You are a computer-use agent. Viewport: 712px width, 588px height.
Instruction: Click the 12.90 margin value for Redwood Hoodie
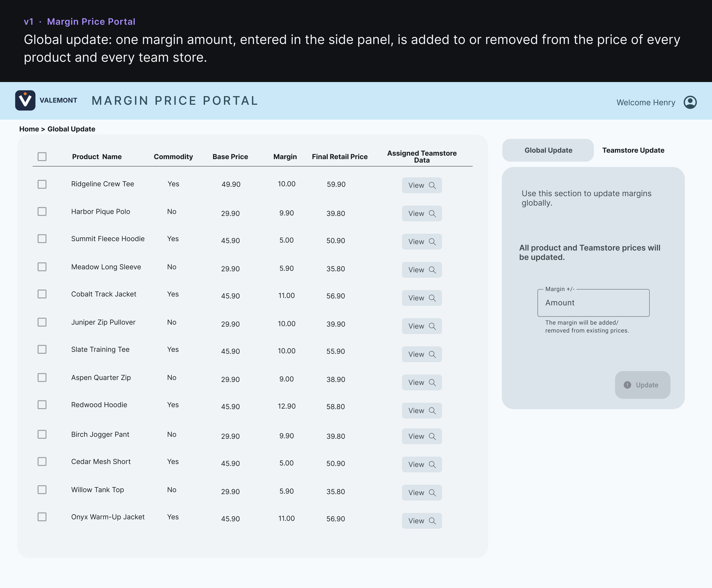[x=287, y=406]
